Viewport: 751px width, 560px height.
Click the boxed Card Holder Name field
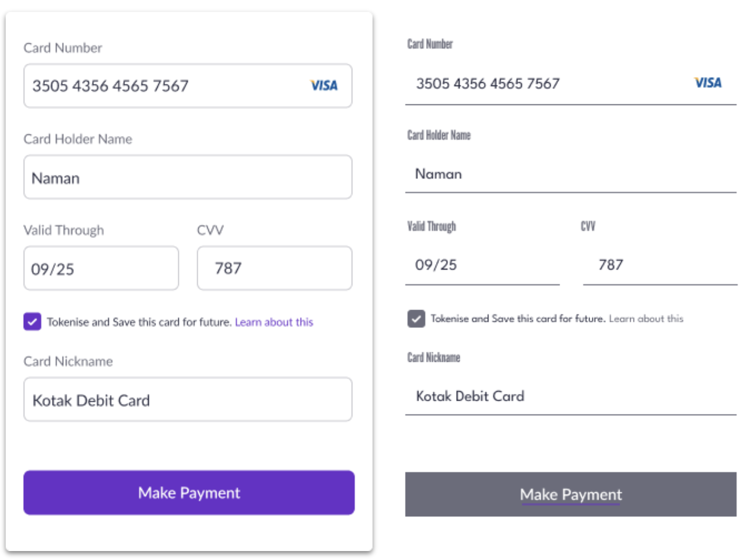pos(188,177)
